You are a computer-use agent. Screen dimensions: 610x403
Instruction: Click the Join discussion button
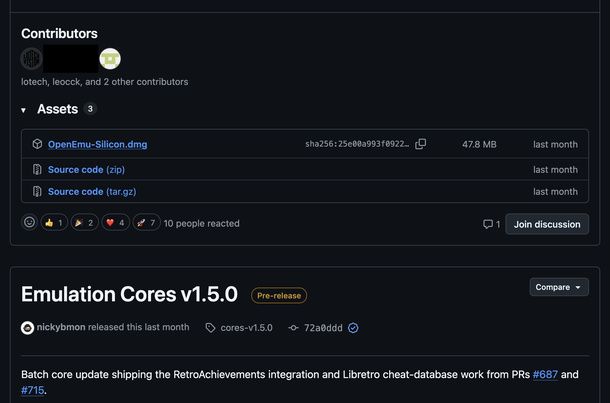pos(547,224)
